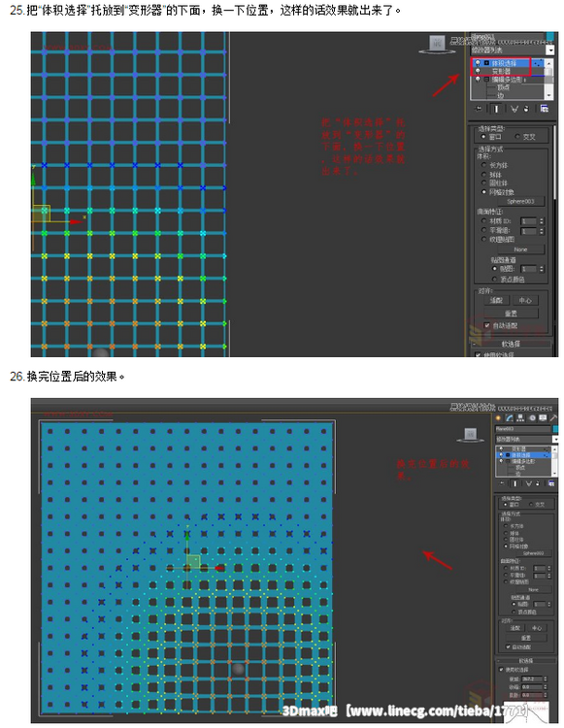Select 交叉 radio button in step 25 panel
Screen dimensions: 564x728
click(x=517, y=137)
